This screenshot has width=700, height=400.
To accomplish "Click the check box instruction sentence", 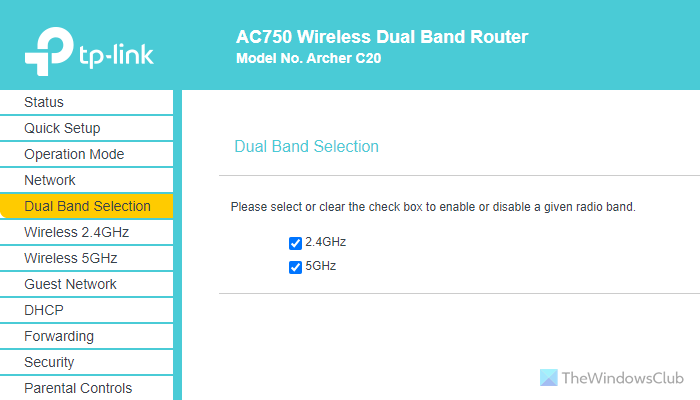I will [x=433, y=207].
